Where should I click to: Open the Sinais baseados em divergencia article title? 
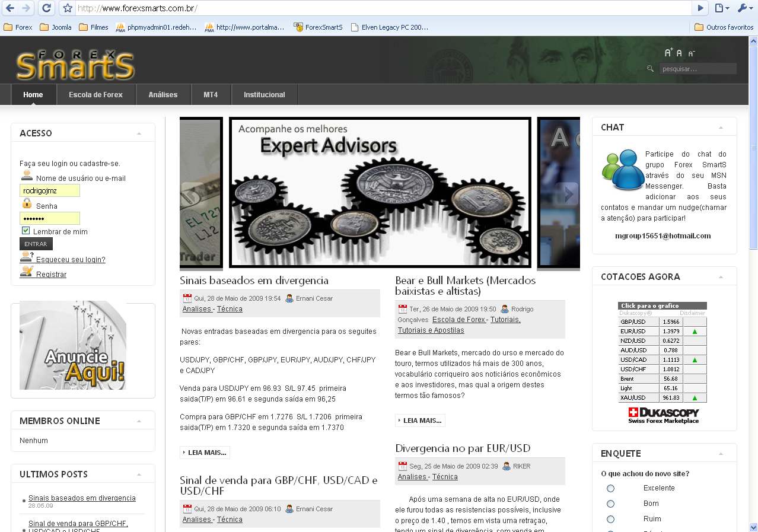coord(254,281)
